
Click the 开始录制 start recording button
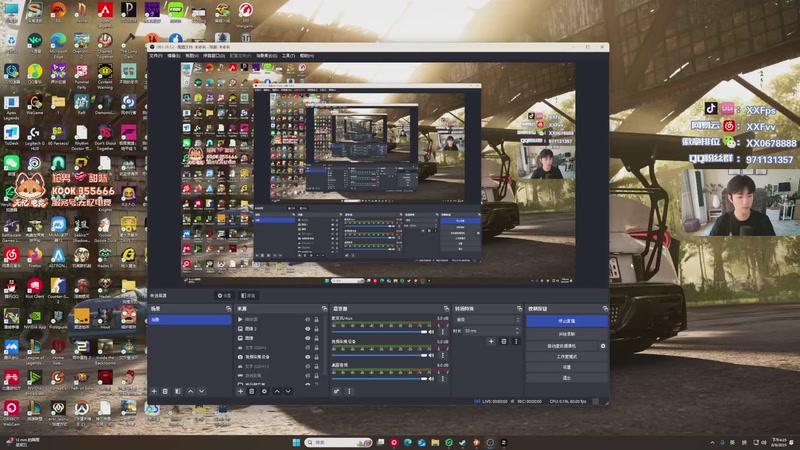pyautogui.click(x=567, y=334)
